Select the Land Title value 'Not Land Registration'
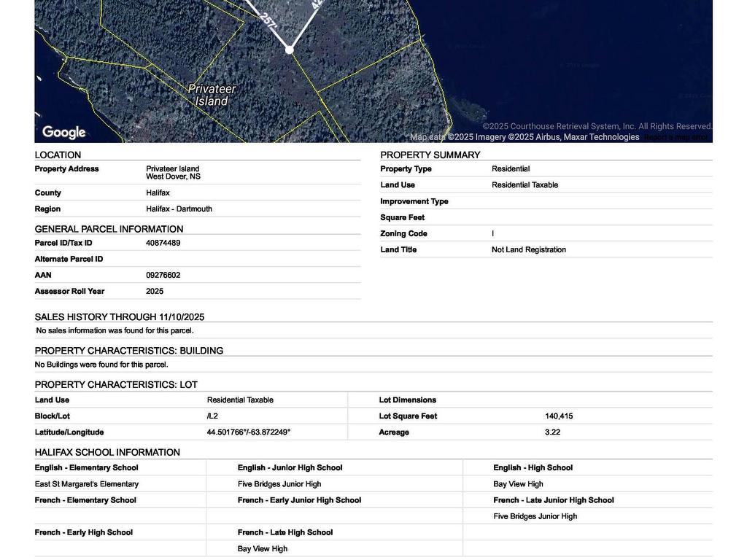This screenshot has height=560, width=747. [x=529, y=249]
